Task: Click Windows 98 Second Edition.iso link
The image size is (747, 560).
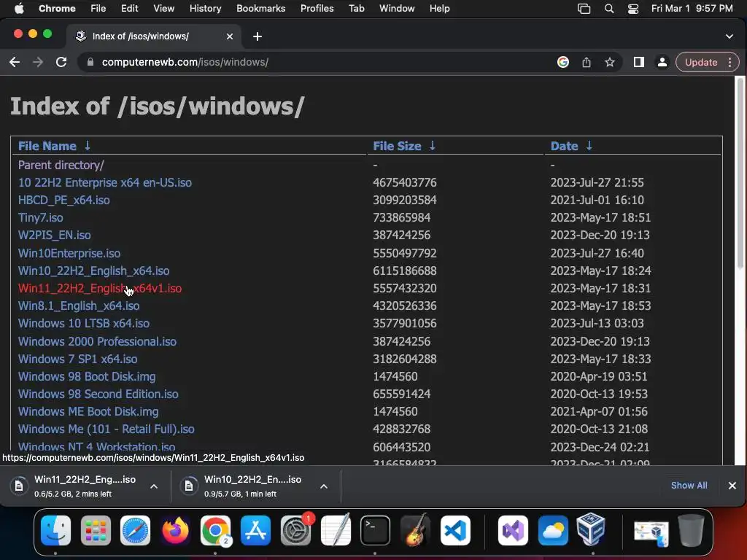Action: [x=98, y=394]
